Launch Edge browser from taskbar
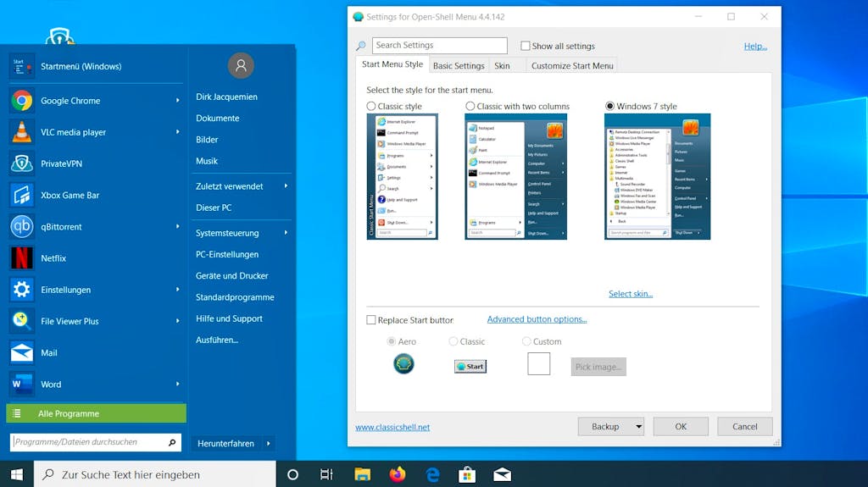Viewport: 868px width, 487px height. (x=432, y=474)
